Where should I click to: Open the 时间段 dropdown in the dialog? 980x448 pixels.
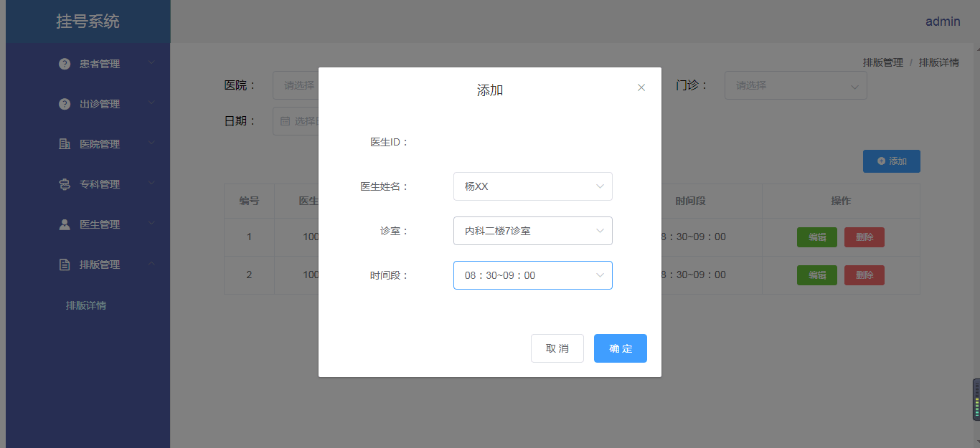(x=532, y=275)
